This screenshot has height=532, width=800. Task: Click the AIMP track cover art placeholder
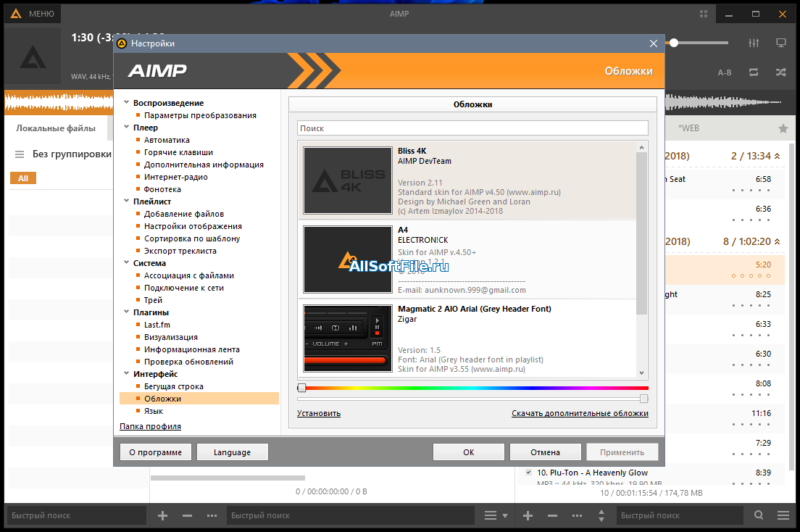33,56
